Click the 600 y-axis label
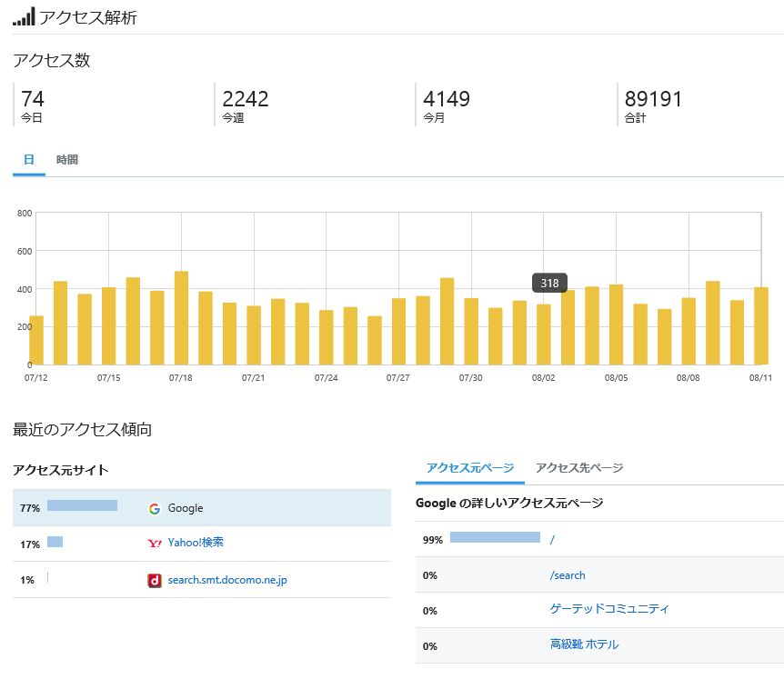The width and height of the screenshot is (784, 679). [25, 251]
